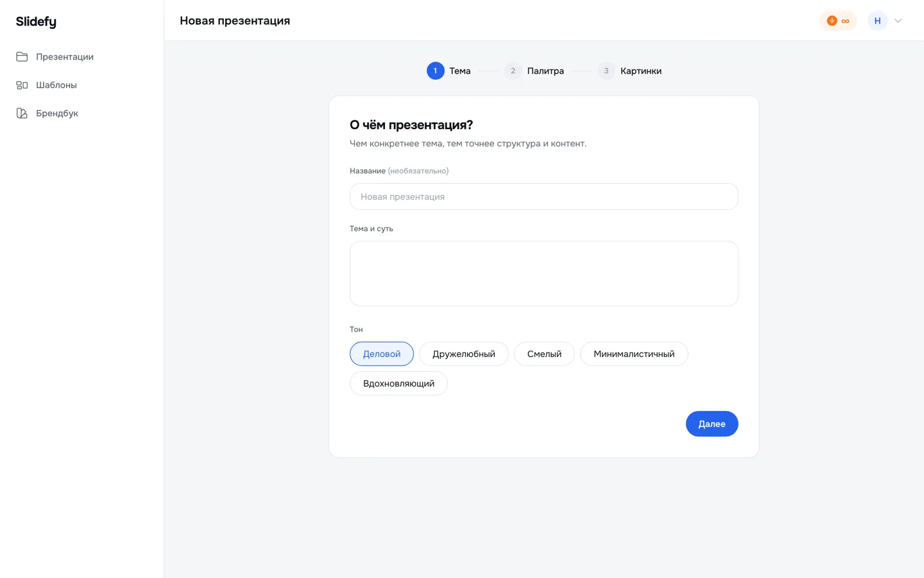The height and width of the screenshot is (578, 924).
Task: Choose the Вдохновляющий tone chip
Action: coord(398,383)
